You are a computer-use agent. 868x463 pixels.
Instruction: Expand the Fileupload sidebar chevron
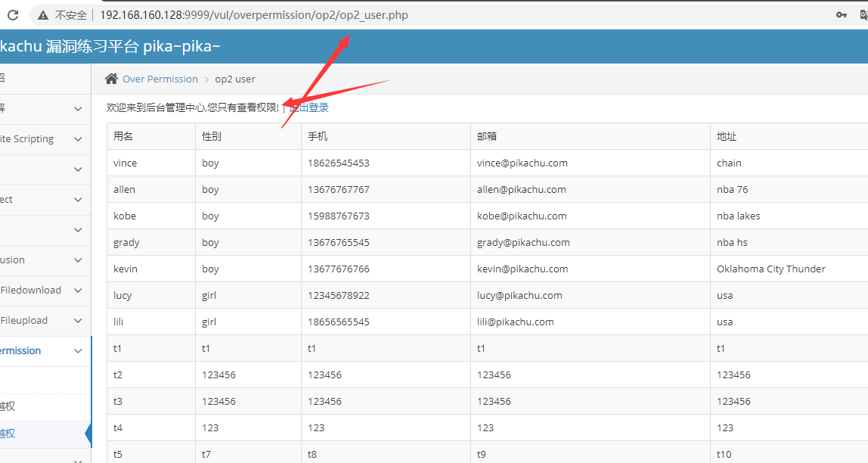pos(78,321)
